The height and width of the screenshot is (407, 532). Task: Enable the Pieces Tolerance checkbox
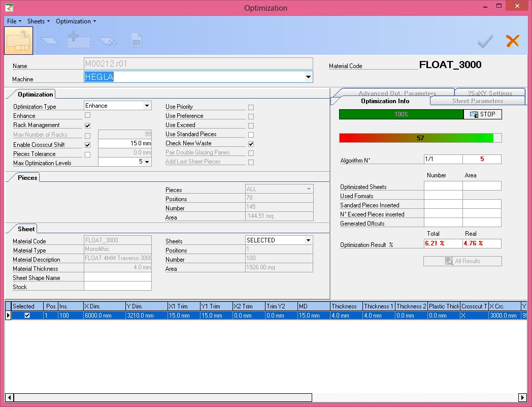[87, 154]
